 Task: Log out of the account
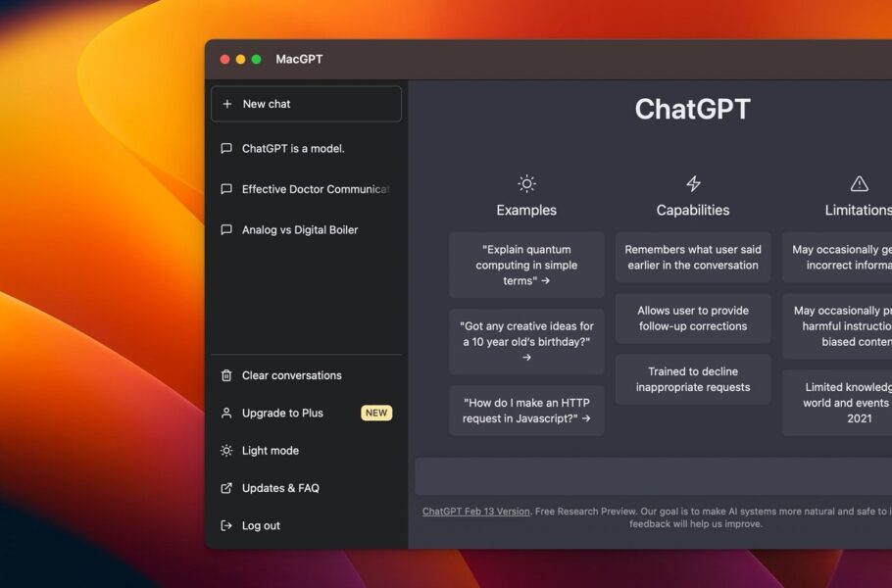click(x=306, y=525)
